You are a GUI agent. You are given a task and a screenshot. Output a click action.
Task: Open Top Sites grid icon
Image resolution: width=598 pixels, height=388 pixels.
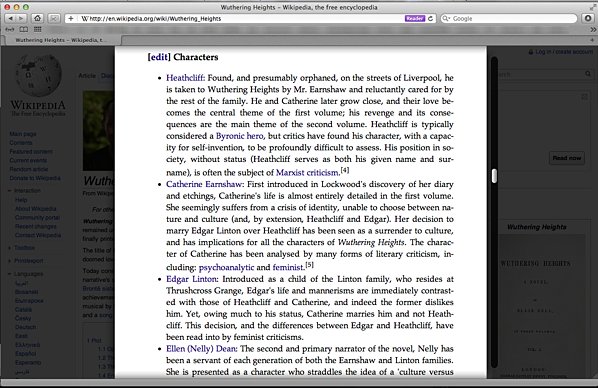click(37, 29)
